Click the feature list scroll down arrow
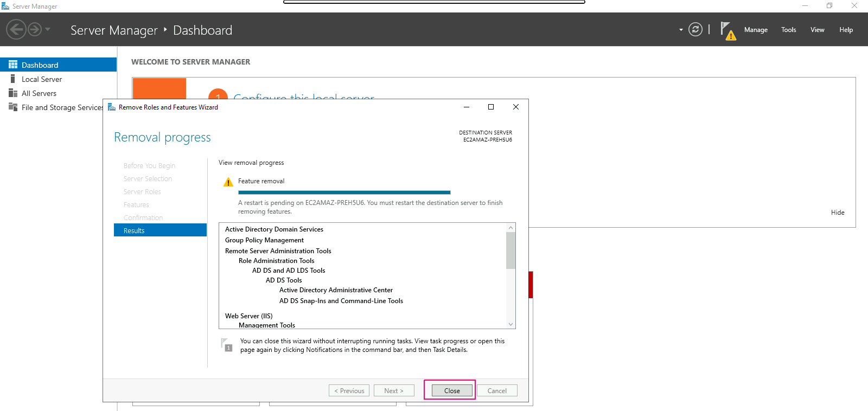The height and width of the screenshot is (411, 868). click(510, 324)
